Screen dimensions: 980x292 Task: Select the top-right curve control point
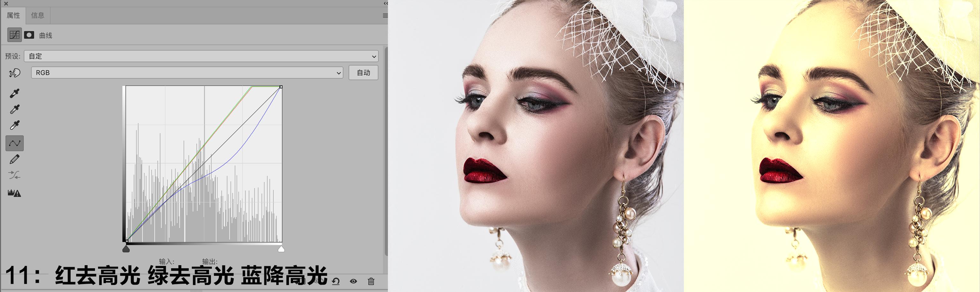coord(281,87)
